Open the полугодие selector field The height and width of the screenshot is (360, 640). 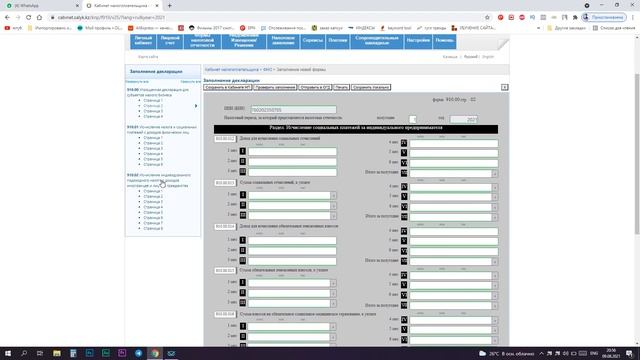click(413, 119)
